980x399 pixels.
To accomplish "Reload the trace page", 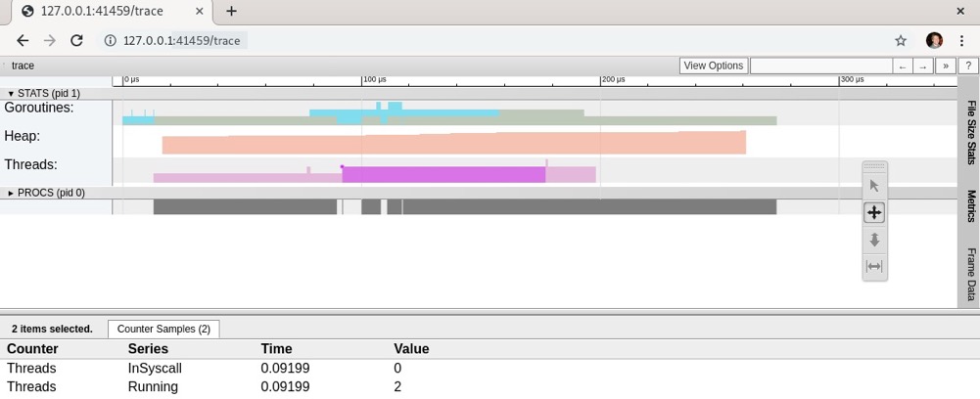I will (x=76, y=41).
